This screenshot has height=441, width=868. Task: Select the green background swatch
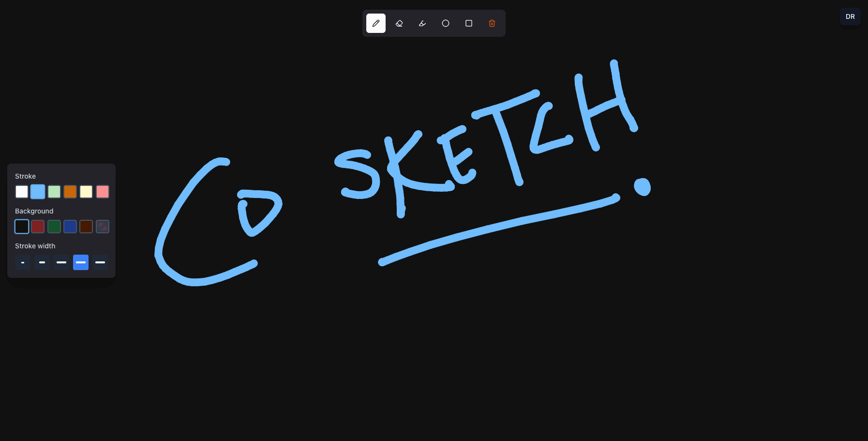(54, 226)
